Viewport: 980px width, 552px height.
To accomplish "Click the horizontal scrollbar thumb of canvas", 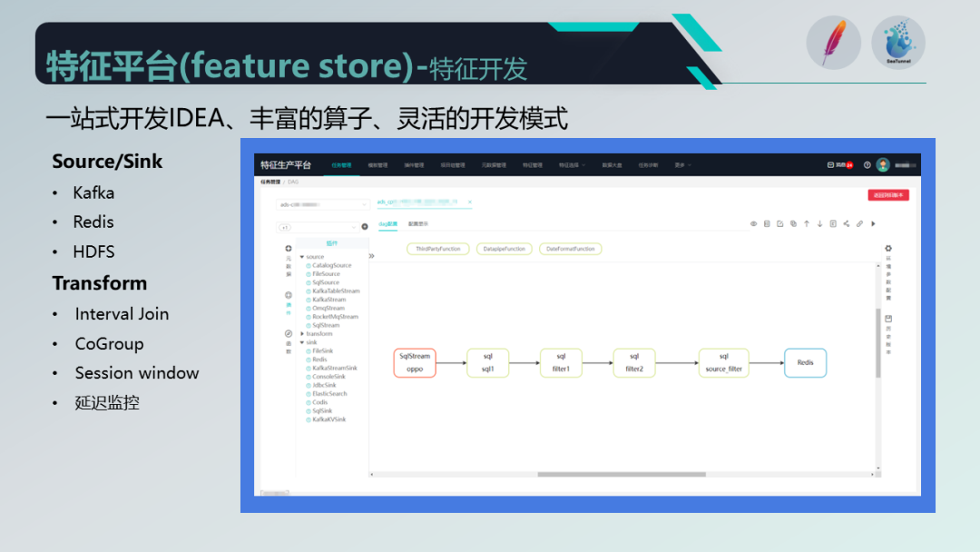I will 622,475.
